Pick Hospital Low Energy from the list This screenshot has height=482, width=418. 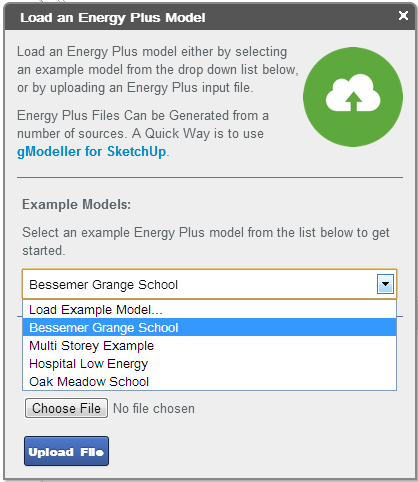[209, 364]
